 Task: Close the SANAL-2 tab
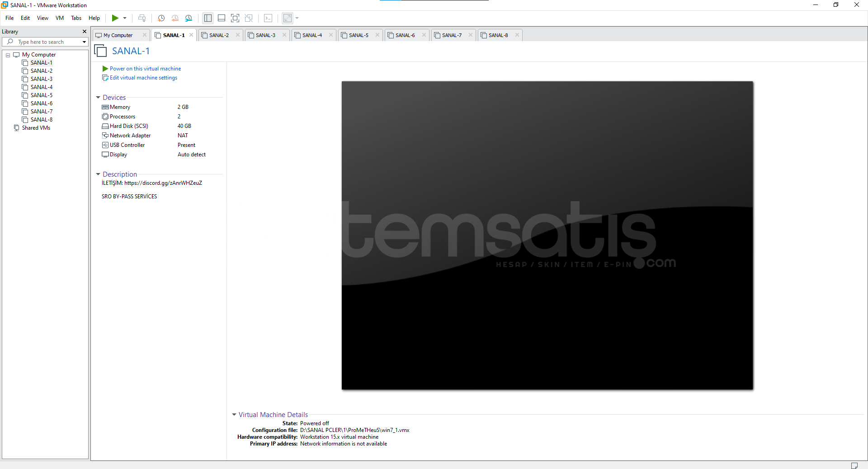[x=238, y=35]
